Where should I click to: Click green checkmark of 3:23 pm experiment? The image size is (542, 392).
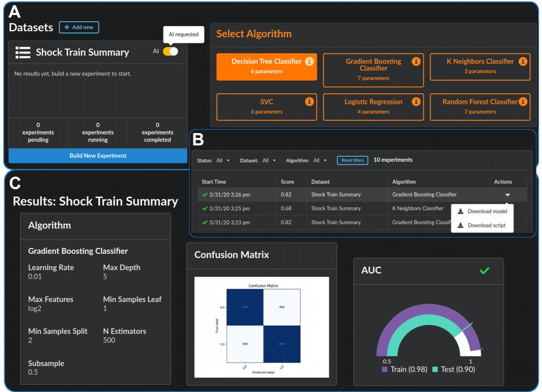click(x=205, y=222)
